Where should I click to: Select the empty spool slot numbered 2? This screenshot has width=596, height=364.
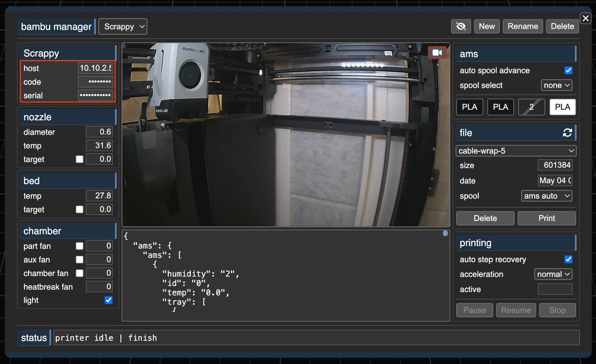point(531,107)
